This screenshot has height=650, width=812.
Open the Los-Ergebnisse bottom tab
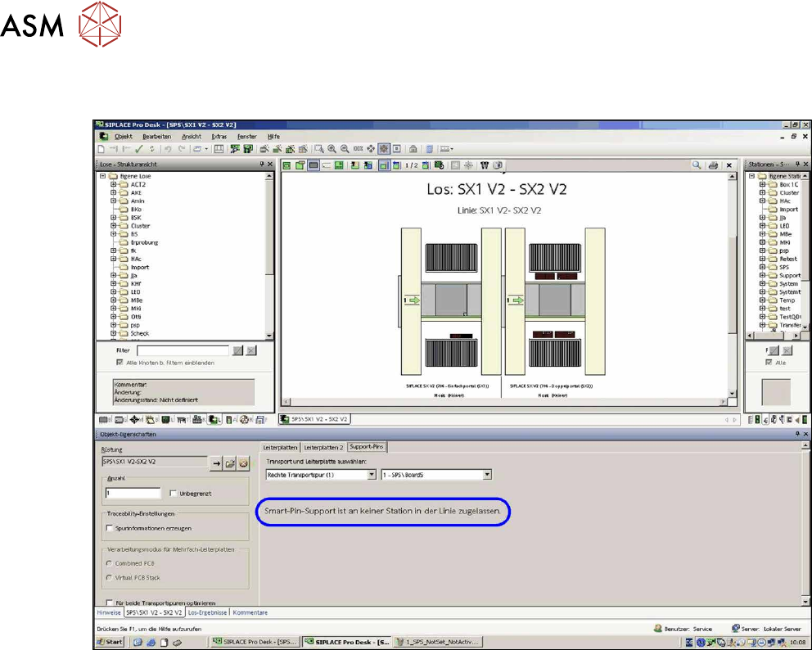pyautogui.click(x=207, y=612)
